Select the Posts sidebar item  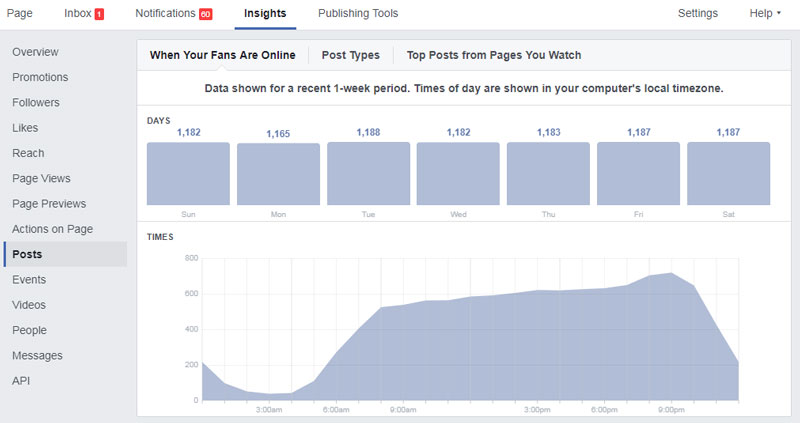tap(65, 254)
